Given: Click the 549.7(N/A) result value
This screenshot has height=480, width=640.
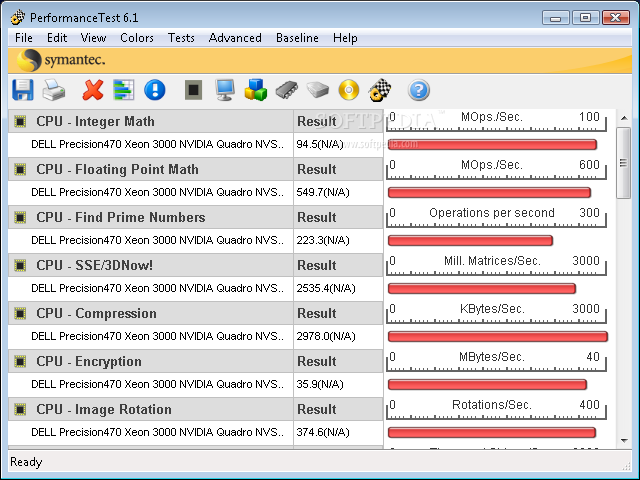Looking at the screenshot, I should 323,192.
